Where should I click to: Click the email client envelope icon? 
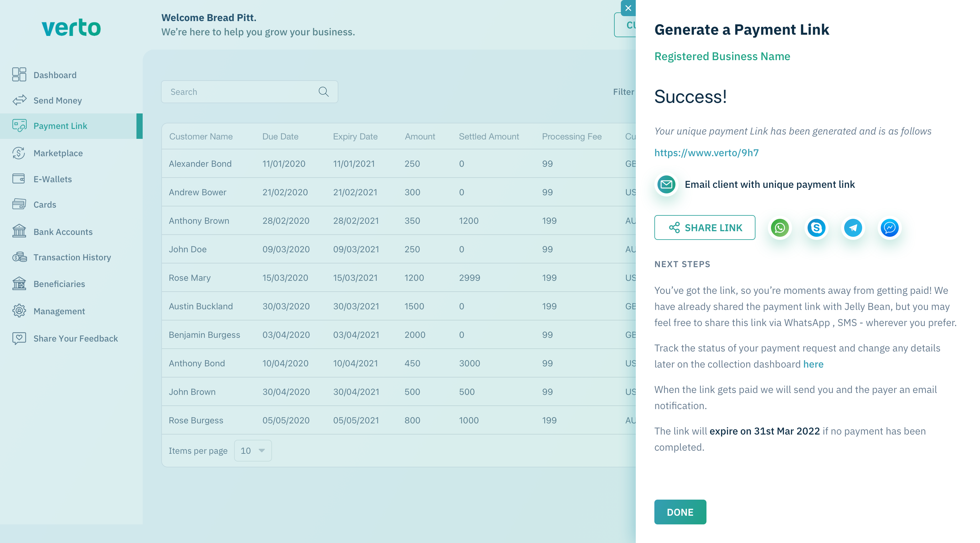click(x=666, y=184)
